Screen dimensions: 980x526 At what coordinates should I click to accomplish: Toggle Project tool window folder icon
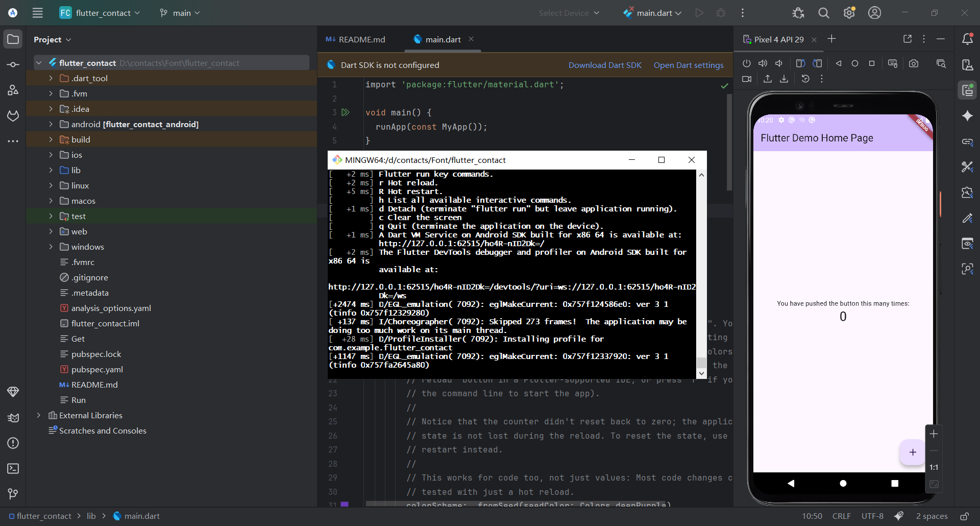tap(13, 39)
